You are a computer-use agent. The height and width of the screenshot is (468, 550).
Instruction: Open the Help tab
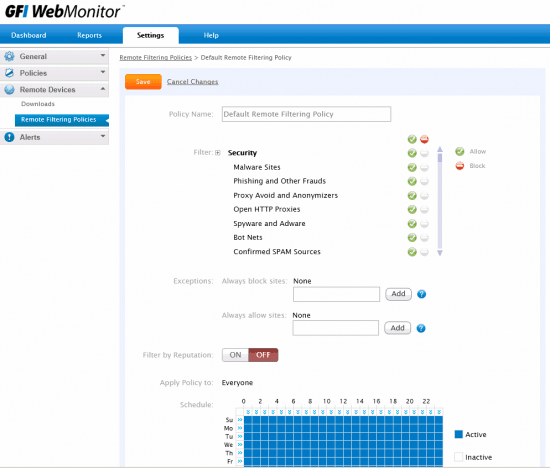click(211, 35)
